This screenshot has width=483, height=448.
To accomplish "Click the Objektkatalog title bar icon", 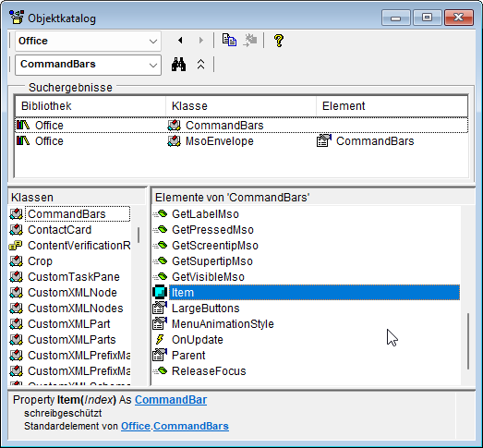I will coord(17,18).
